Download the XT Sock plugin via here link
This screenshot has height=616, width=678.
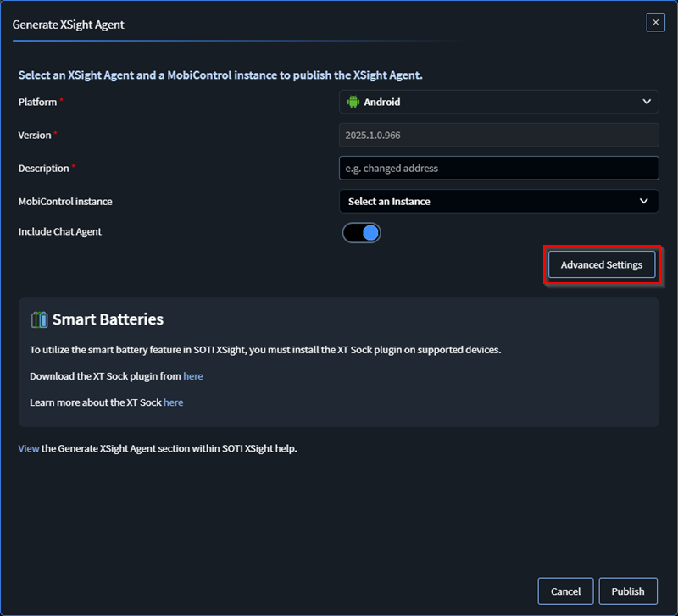pos(192,375)
